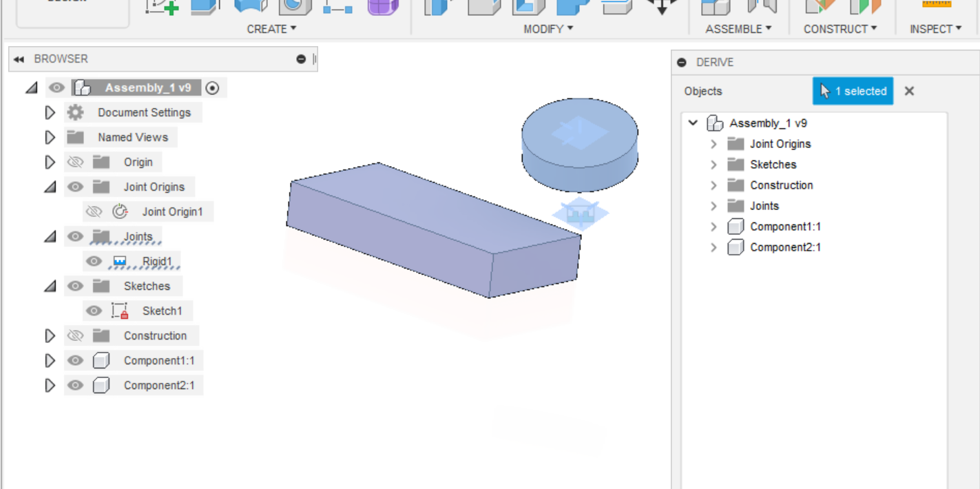Expand Component1:1 in the Derive panel
The height and width of the screenshot is (489, 980).
click(713, 226)
